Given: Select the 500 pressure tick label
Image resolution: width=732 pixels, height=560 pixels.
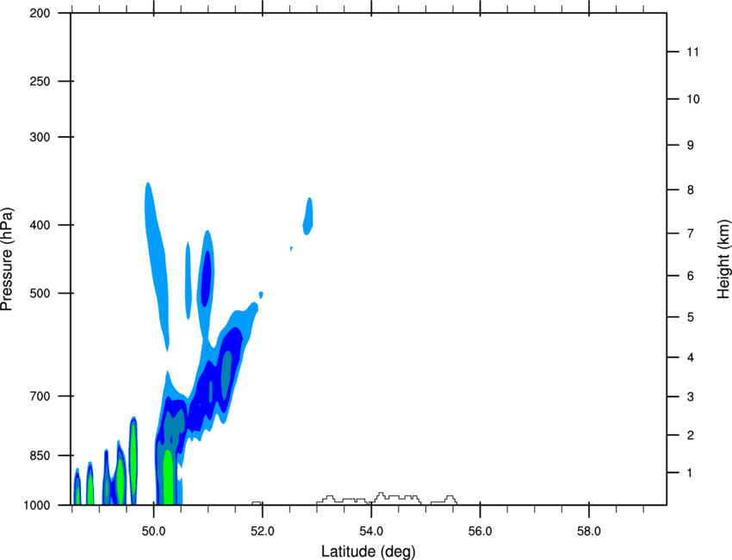Looking at the screenshot, I should pyautogui.click(x=40, y=293).
